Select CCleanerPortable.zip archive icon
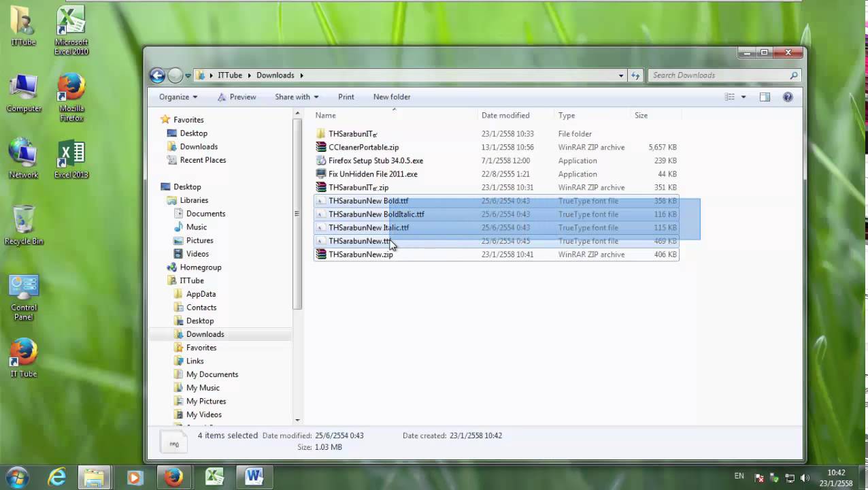This screenshot has height=490, width=868. 321,147
